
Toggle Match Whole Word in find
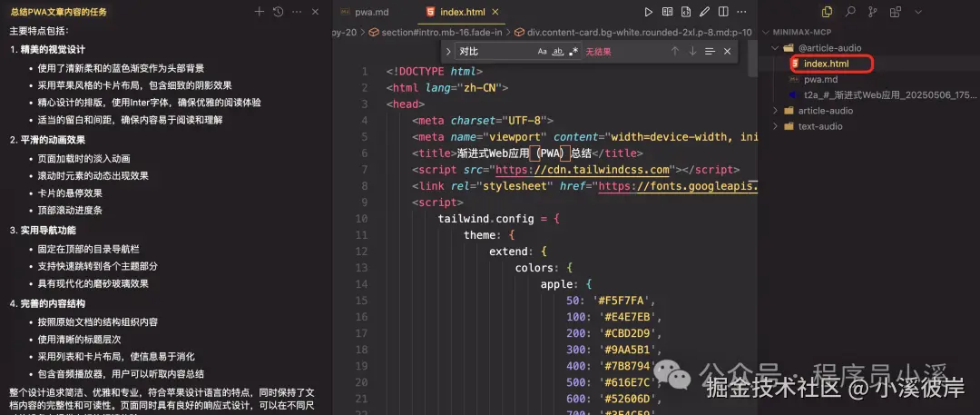[x=558, y=52]
